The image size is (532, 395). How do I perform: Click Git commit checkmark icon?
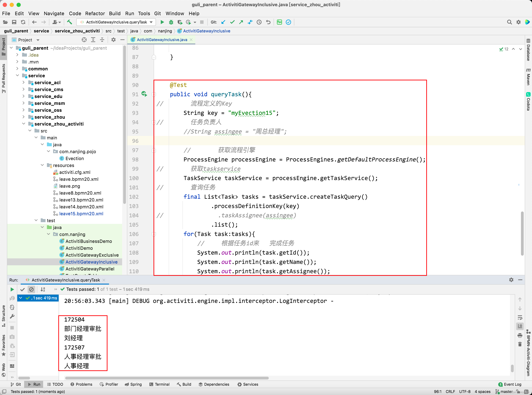click(x=232, y=22)
